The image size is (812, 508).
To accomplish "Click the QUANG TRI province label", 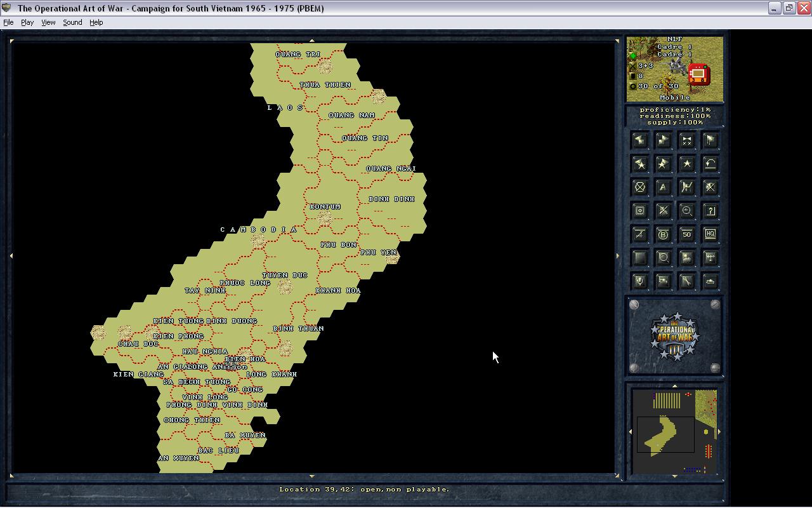I will pos(298,54).
